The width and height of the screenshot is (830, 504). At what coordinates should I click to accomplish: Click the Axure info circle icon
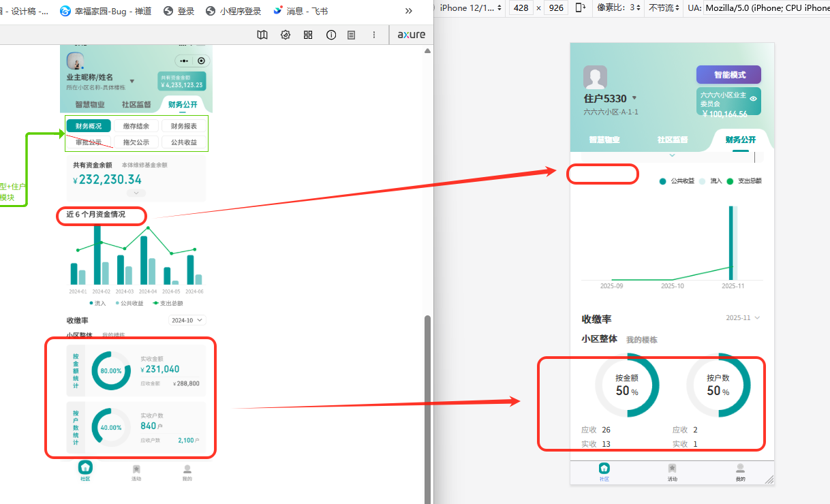pyautogui.click(x=331, y=35)
